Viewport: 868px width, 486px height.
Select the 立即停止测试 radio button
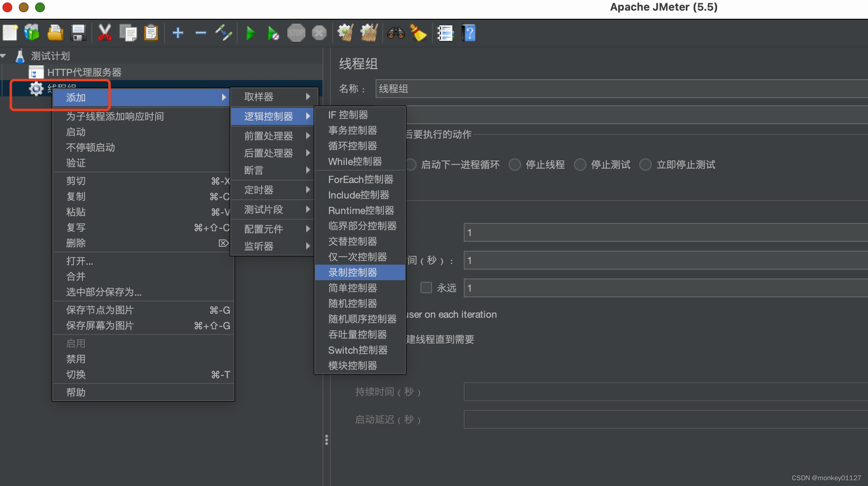(645, 165)
